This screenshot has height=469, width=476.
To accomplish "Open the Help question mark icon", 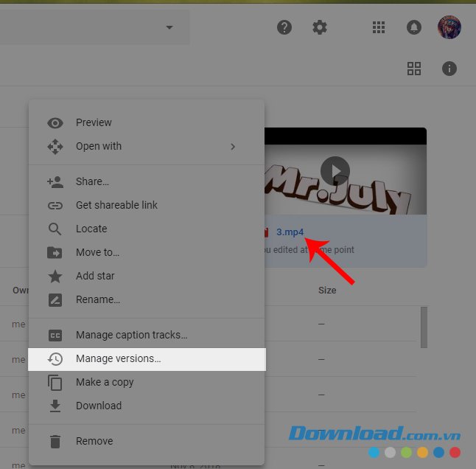I will tap(284, 27).
